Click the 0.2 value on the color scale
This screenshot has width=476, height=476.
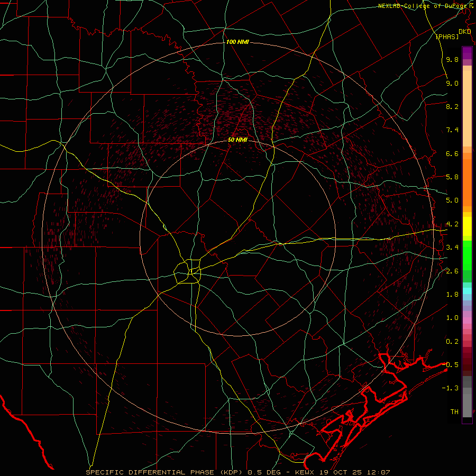pyautogui.click(x=452, y=342)
